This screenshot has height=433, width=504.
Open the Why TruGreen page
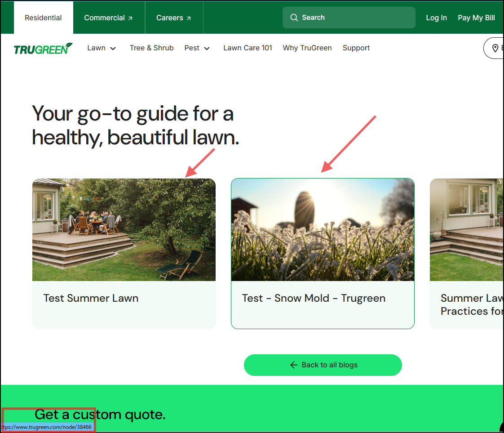pos(307,48)
